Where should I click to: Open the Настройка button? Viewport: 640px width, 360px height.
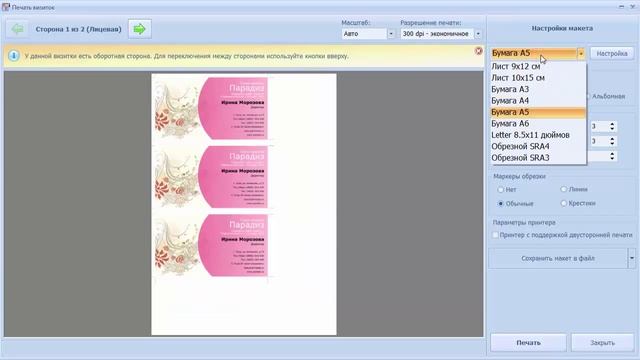tap(612, 53)
